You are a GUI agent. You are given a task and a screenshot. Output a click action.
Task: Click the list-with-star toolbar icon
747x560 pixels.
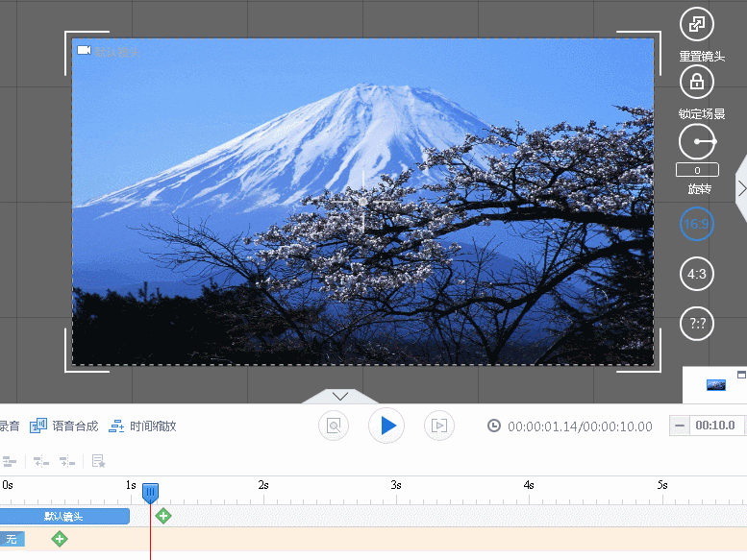[x=99, y=461]
